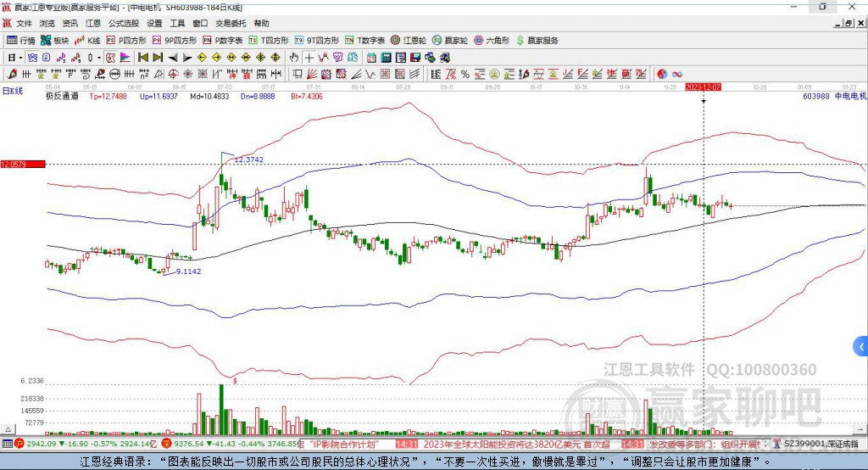Click the SZ399001 深证成指 status entry
Image resolution: width=868 pixels, height=470 pixels.
(816, 444)
